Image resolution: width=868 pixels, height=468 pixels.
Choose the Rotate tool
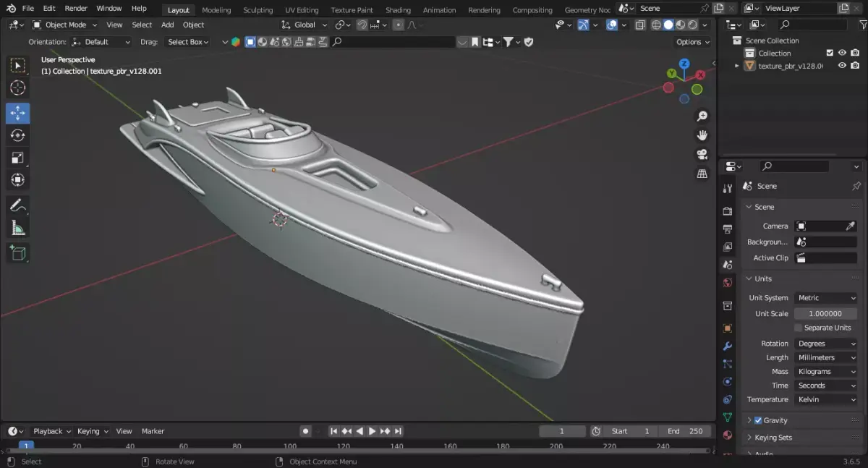click(x=18, y=135)
